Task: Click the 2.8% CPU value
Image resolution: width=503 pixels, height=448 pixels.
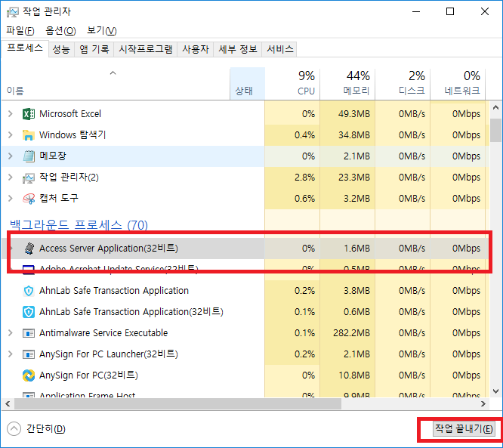Action: coord(305,178)
